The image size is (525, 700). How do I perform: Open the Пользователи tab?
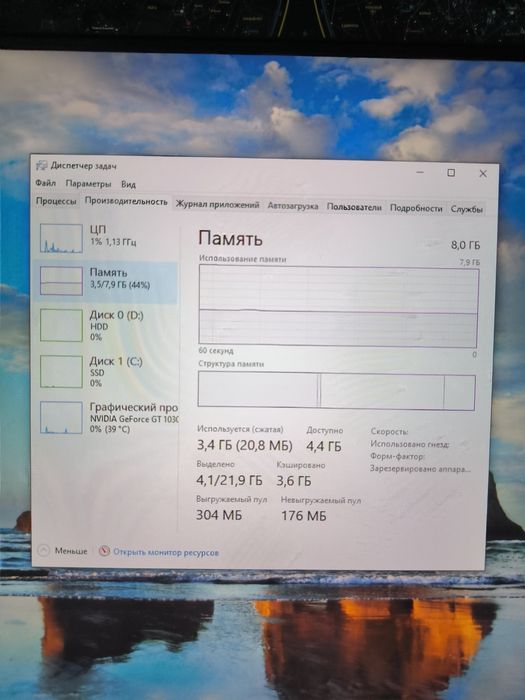[354, 207]
